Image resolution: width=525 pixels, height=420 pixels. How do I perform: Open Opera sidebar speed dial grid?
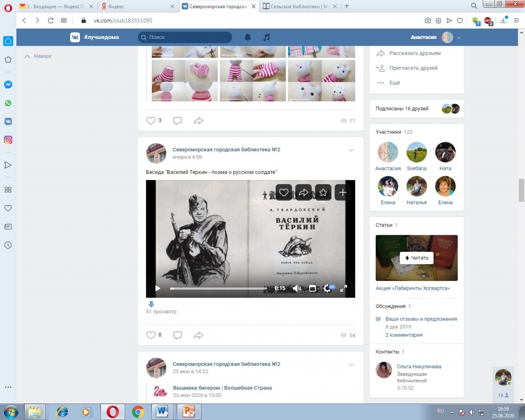[x=8, y=190]
